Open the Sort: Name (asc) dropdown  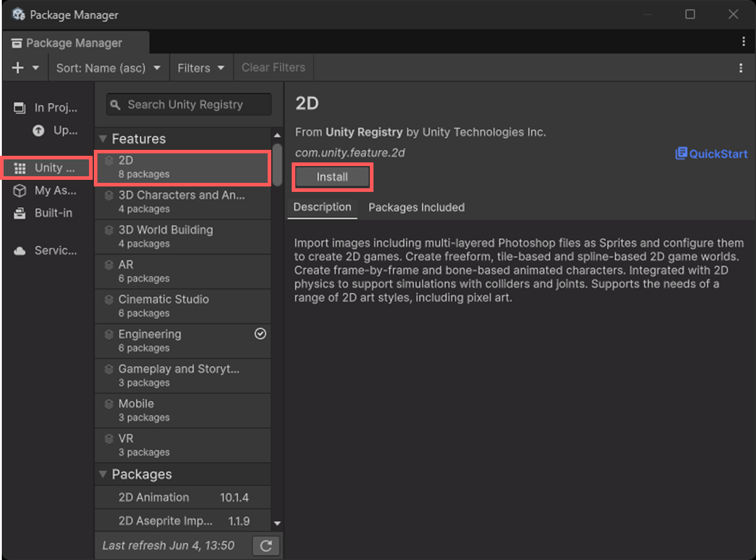[108, 68]
